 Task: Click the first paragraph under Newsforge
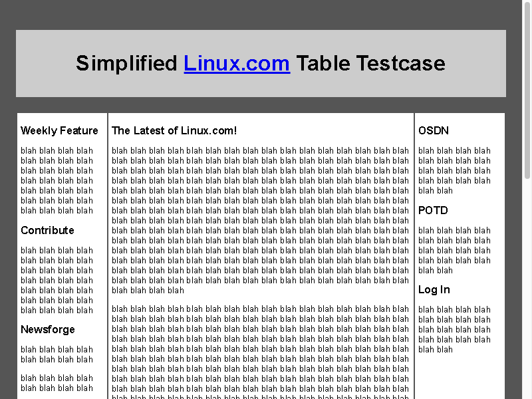(x=57, y=354)
